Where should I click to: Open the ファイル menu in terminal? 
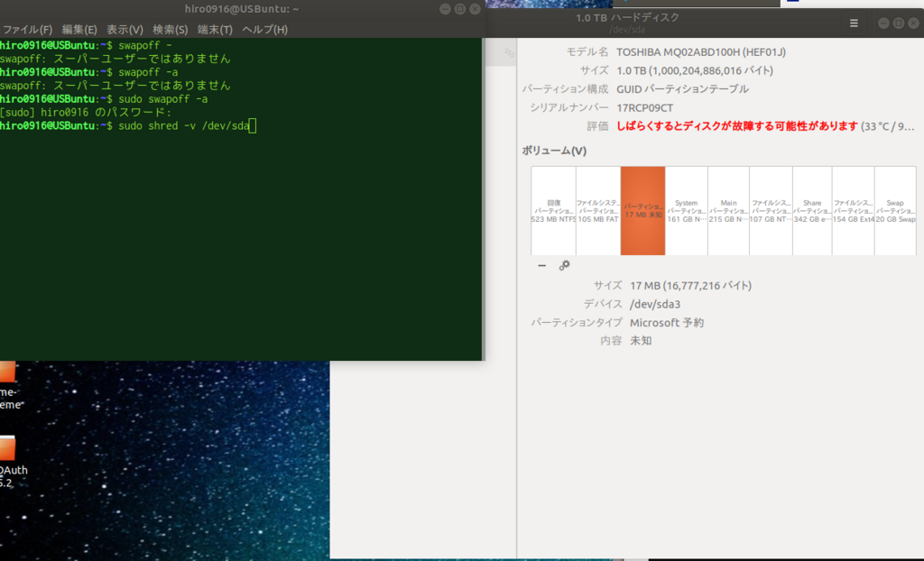(25, 29)
